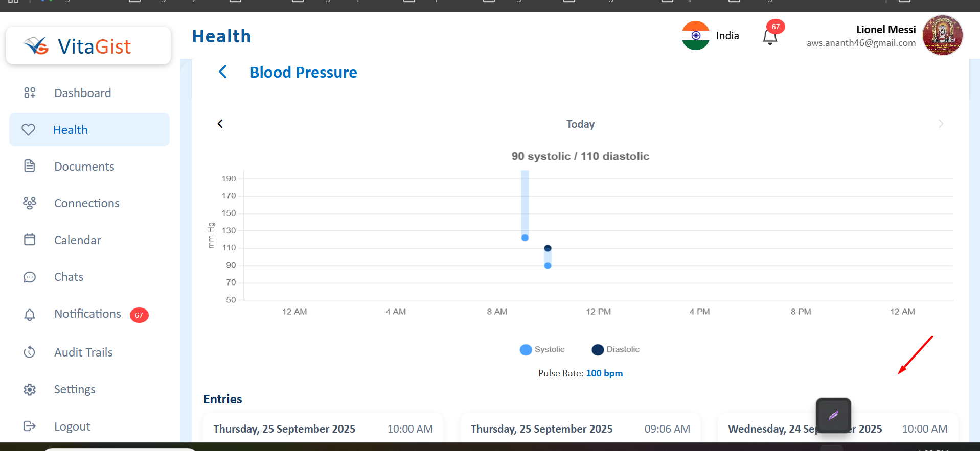This screenshot has width=980, height=451.
Task: Toggle the Systolic legend series
Action: coord(542,350)
